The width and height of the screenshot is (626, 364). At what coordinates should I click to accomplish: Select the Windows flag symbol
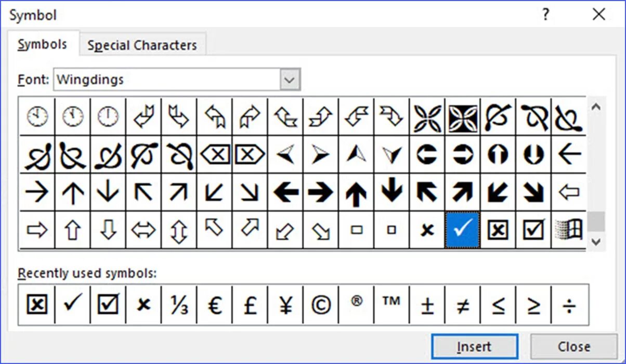pos(569,229)
